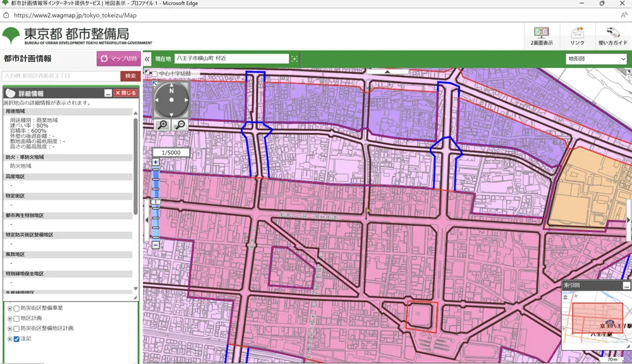This screenshot has height=364, width=632.
Task: Collapse the side panel with the double-chevron
Action: point(147,59)
